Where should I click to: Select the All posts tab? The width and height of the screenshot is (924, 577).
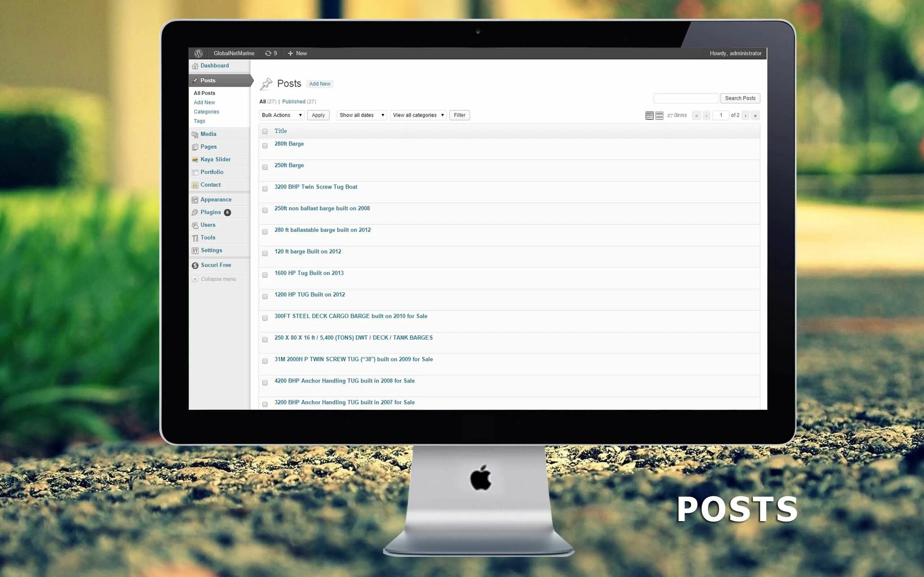pos(205,92)
